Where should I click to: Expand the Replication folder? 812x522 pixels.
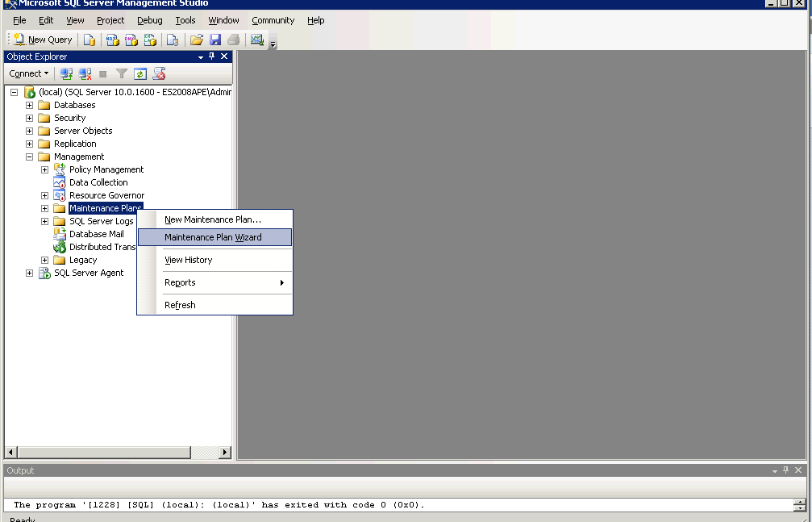30,144
